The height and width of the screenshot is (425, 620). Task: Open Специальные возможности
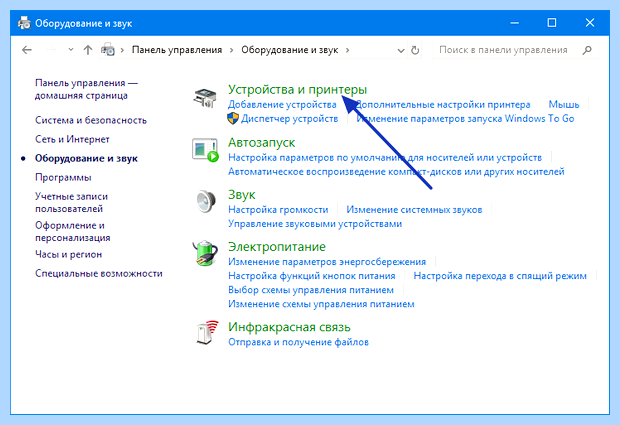pyautogui.click(x=99, y=273)
